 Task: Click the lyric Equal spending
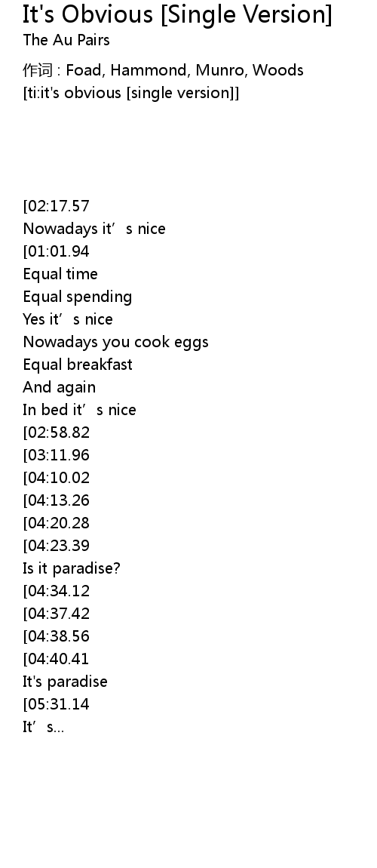coord(78,297)
